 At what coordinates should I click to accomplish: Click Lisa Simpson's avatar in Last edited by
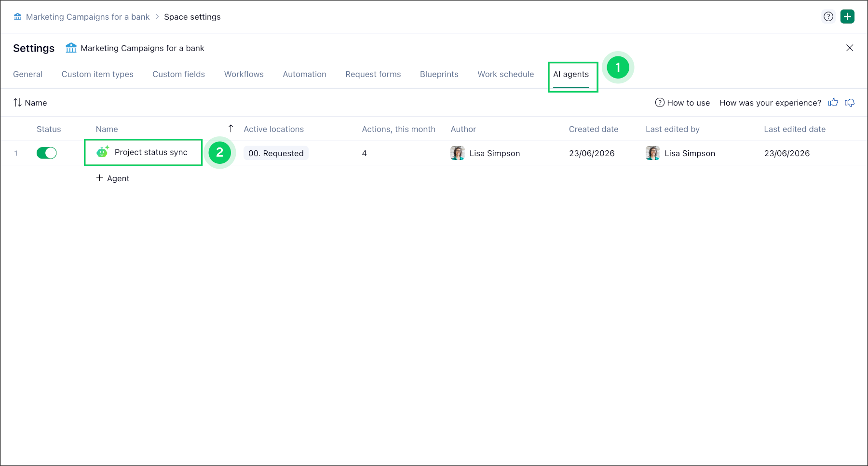pos(652,153)
